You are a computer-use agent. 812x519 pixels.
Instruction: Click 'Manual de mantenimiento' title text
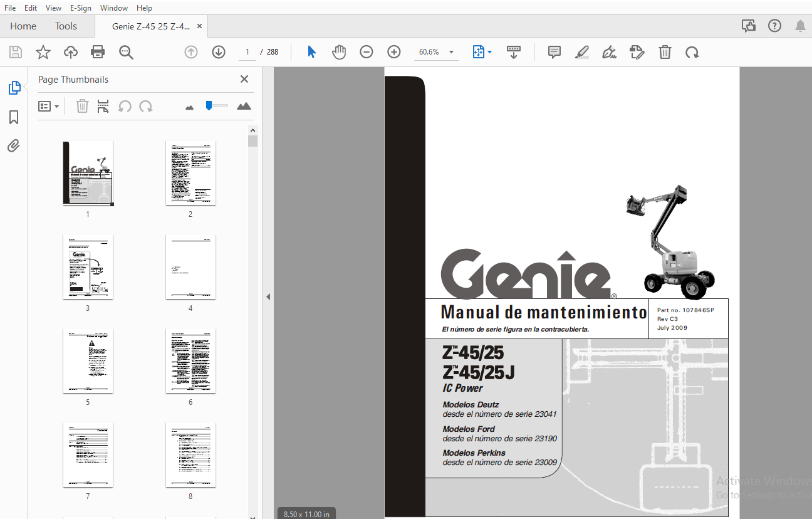[x=544, y=312]
